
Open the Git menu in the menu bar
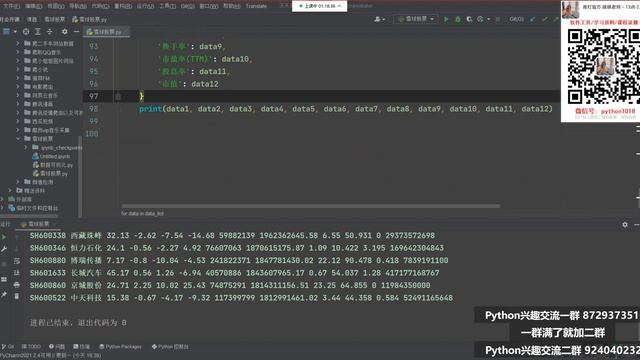point(187,6)
